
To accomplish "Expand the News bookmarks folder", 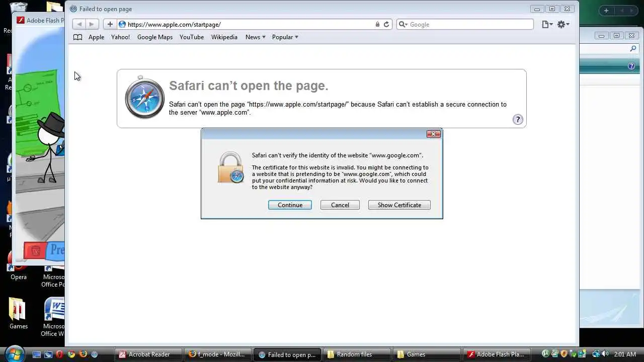I will click(255, 37).
